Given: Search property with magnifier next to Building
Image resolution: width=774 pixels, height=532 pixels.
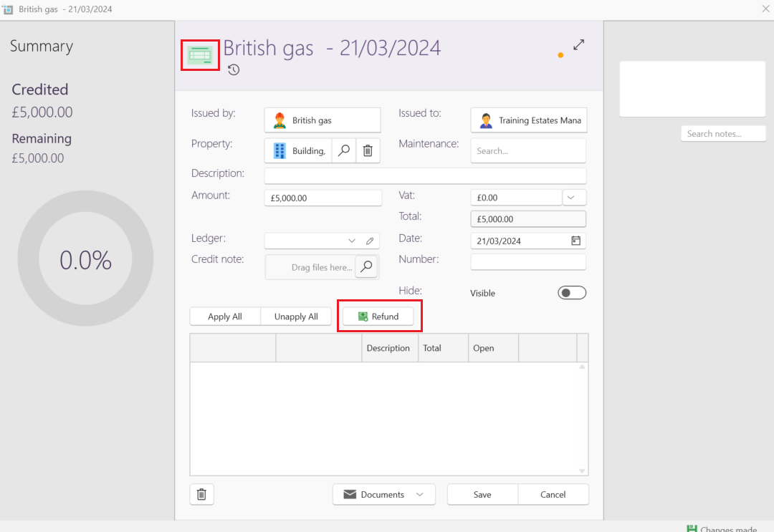Looking at the screenshot, I should pos(344,150).
